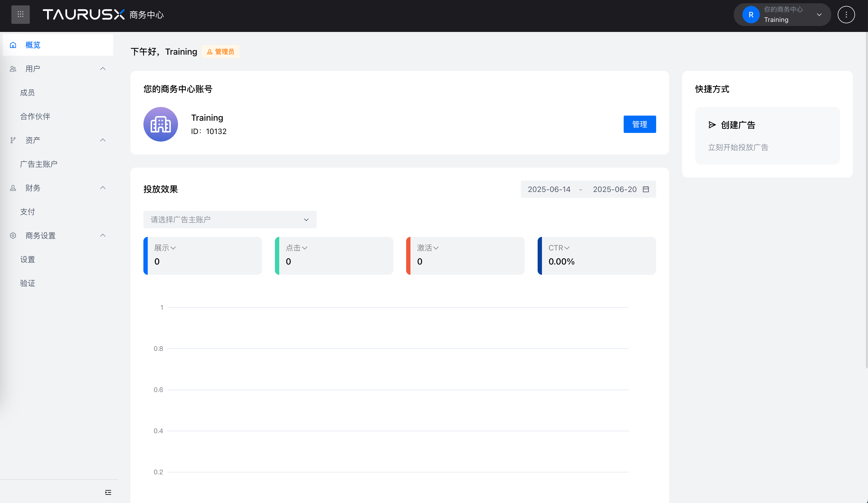
Task: Click the blue R avatar icon
Action: 751,15
